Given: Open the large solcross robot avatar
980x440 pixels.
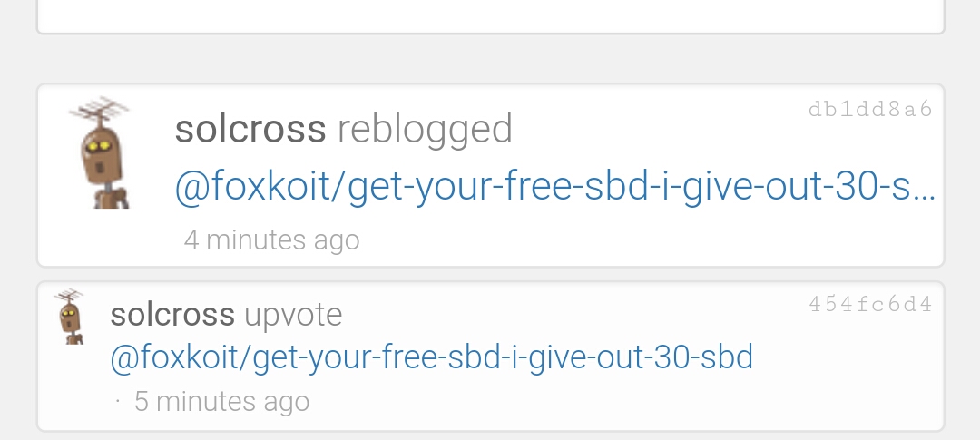Looking at the screenshot, I should tap(100, 152).
